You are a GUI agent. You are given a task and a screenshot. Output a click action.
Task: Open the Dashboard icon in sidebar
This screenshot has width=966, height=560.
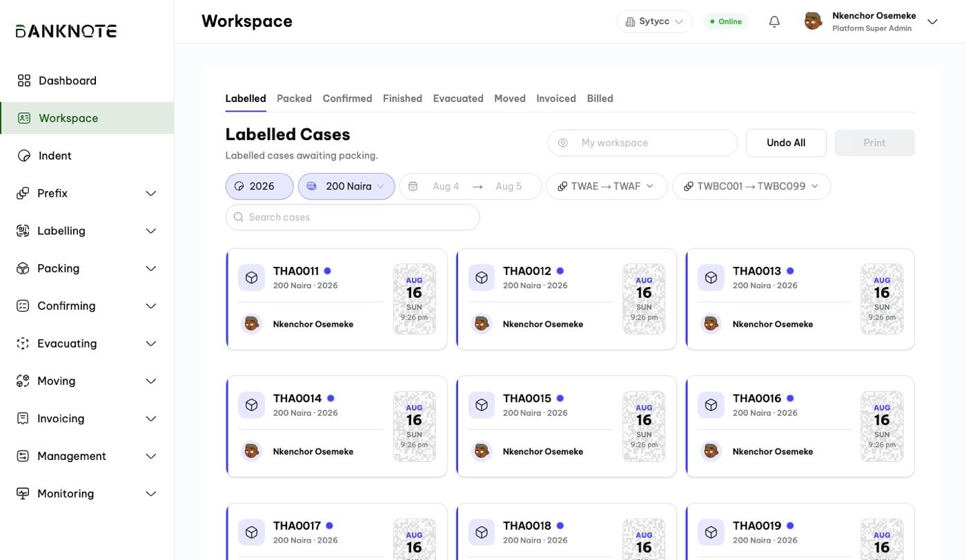24,81
